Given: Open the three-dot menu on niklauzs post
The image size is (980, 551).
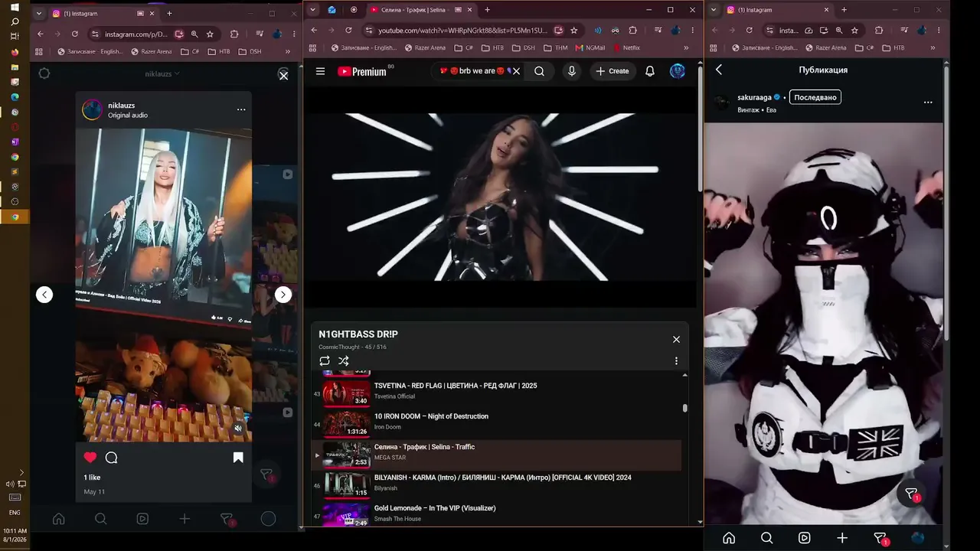Looking at the screenshot, I should (241, 109).
